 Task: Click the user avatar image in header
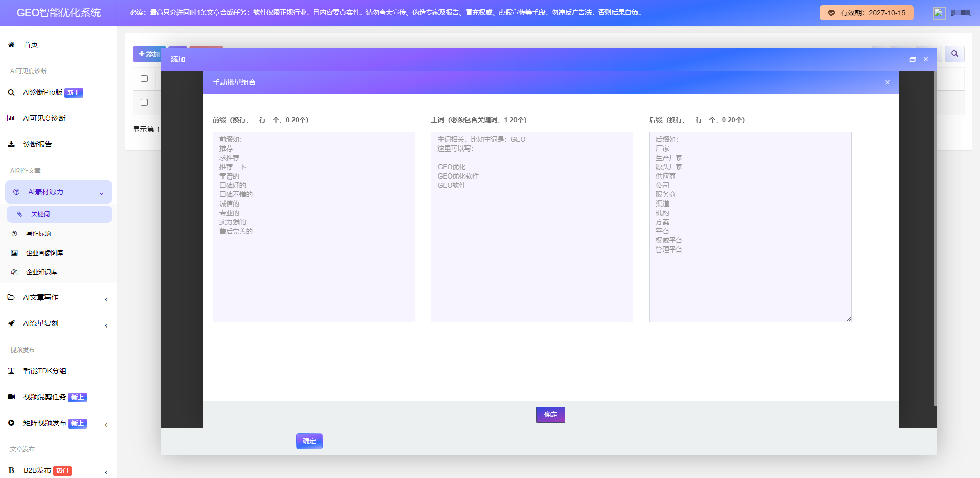pyautogui.click(x=939, y=13)
